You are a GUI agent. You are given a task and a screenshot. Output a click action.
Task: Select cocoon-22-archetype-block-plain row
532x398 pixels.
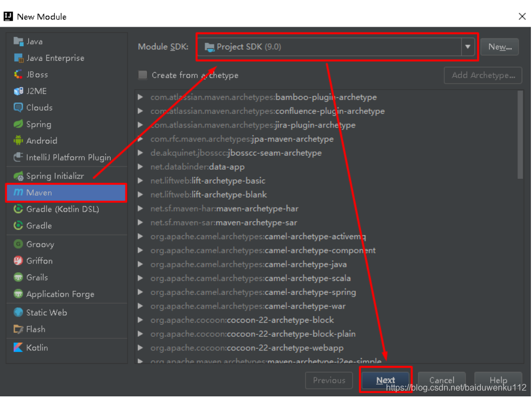[327, 333]
